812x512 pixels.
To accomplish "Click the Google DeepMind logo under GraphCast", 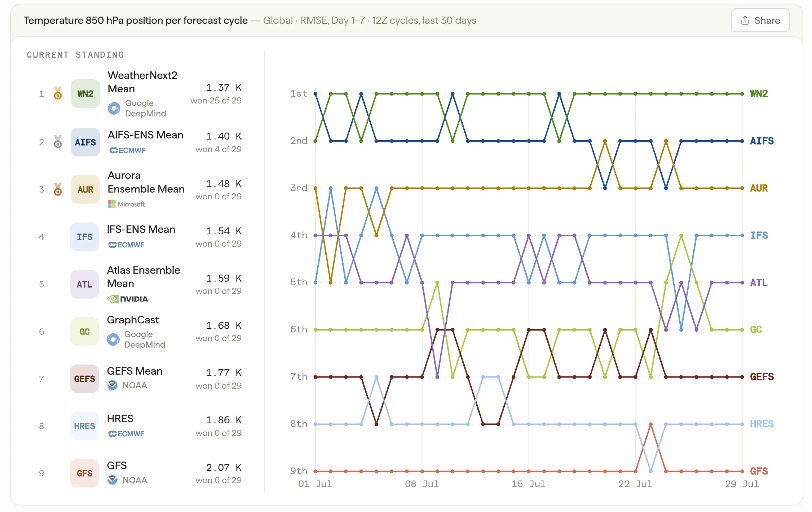I will [113, 339].
